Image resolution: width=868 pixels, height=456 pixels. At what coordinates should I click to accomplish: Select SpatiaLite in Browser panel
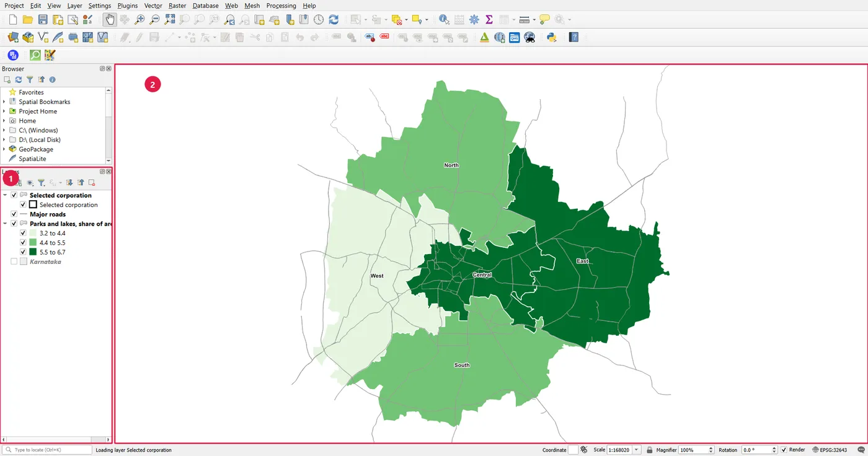[x=32, y=159]
